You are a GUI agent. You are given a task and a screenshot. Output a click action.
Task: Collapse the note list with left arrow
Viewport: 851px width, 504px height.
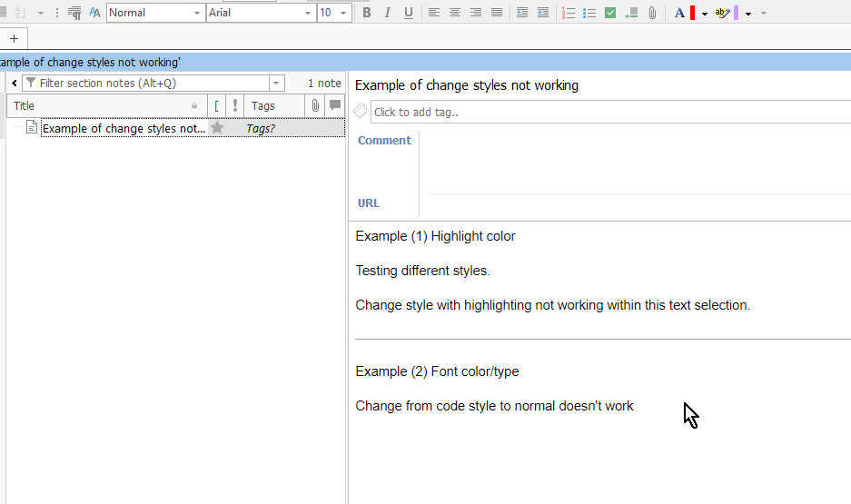click(x=15, y=83)
